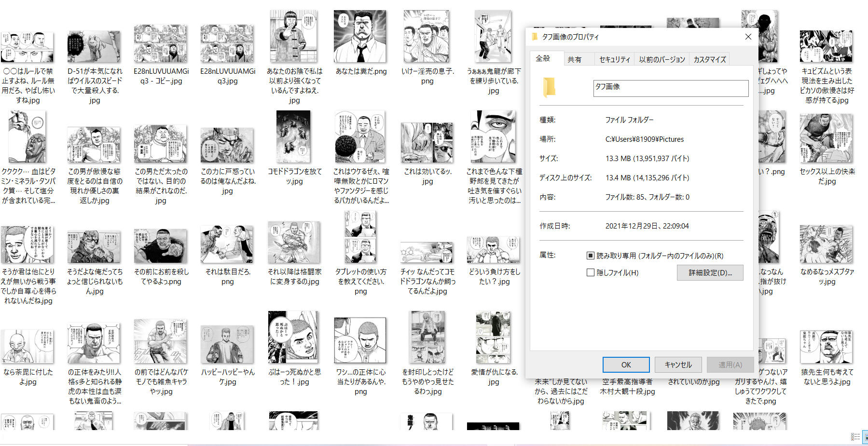Click file name starting の正体をみたり!!

point(95,387)
